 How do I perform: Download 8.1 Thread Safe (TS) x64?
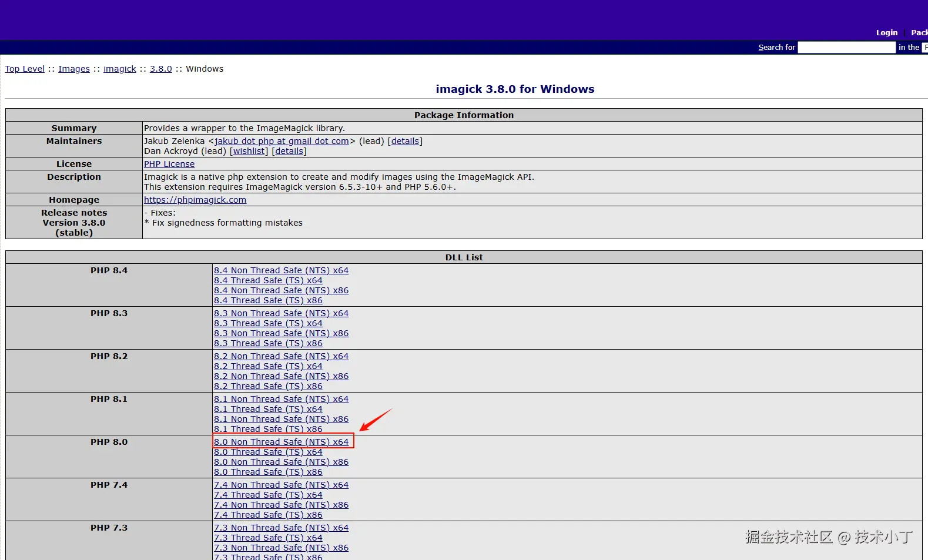pos(268,409)
